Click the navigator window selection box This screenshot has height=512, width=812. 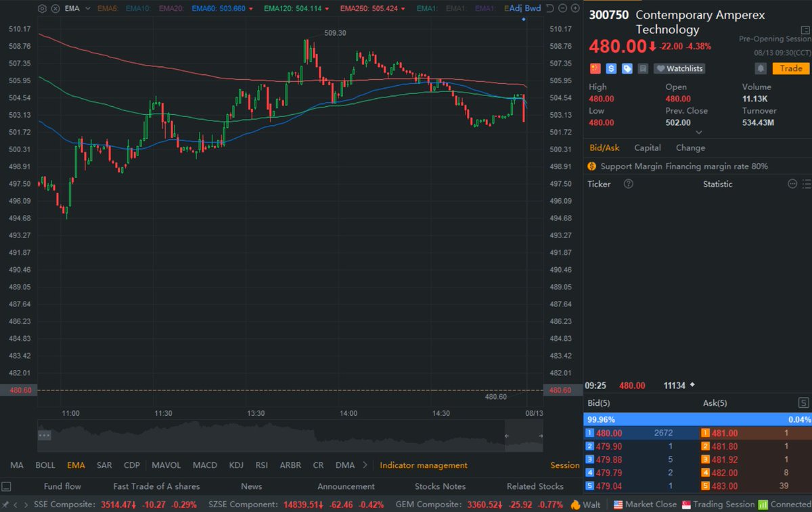click(524, 436)
